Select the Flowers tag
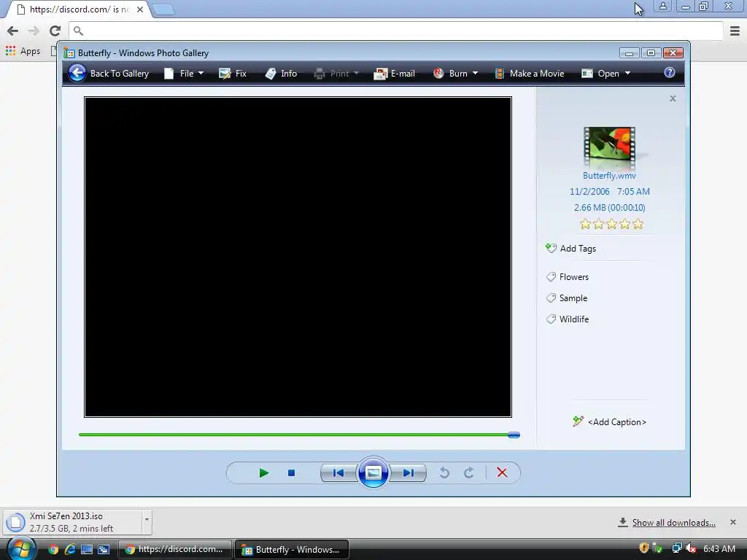This screenshot has height=560, width=747. pos(568,276)
